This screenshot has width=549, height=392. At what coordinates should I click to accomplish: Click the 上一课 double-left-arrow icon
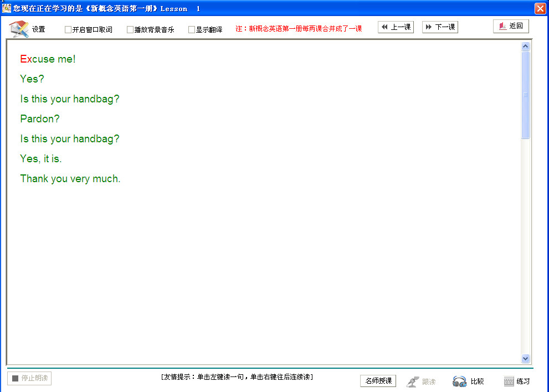coord(383,26)
